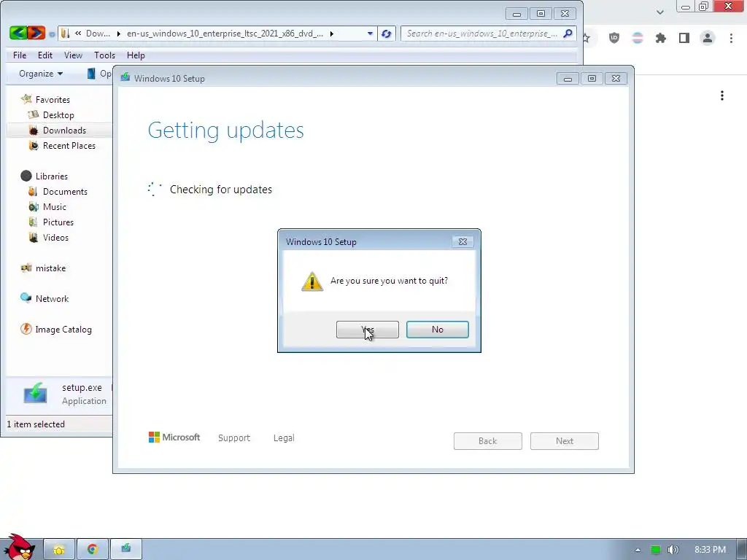
Task: Click the Favorites star icon
Action: [x=26, y=99]
